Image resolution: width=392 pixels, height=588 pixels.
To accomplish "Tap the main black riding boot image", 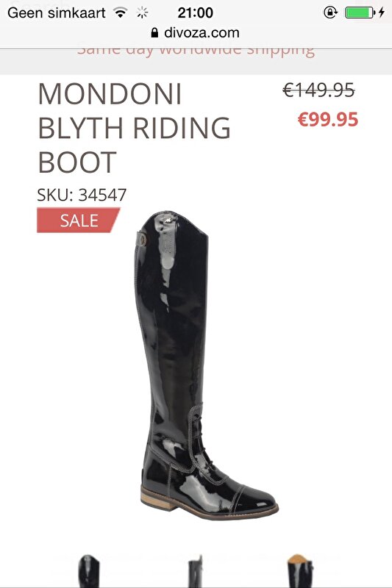I will point(207,365).
